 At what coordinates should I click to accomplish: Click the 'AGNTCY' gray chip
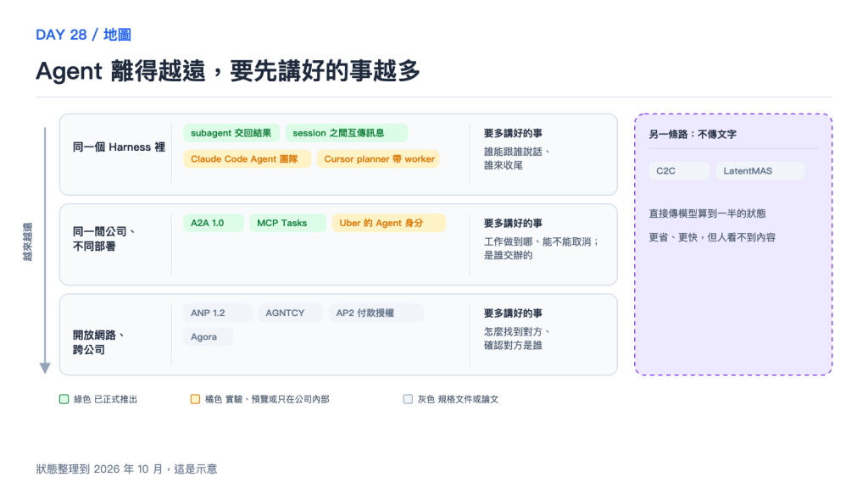point(290,313)
